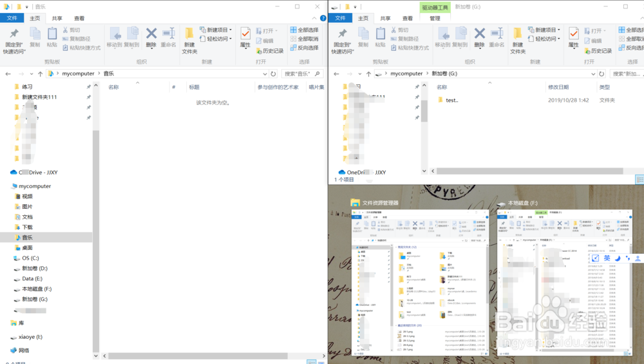
Task: Refresh the 新加卷 (G:) address bar
Action: click(x=601, y=74)
